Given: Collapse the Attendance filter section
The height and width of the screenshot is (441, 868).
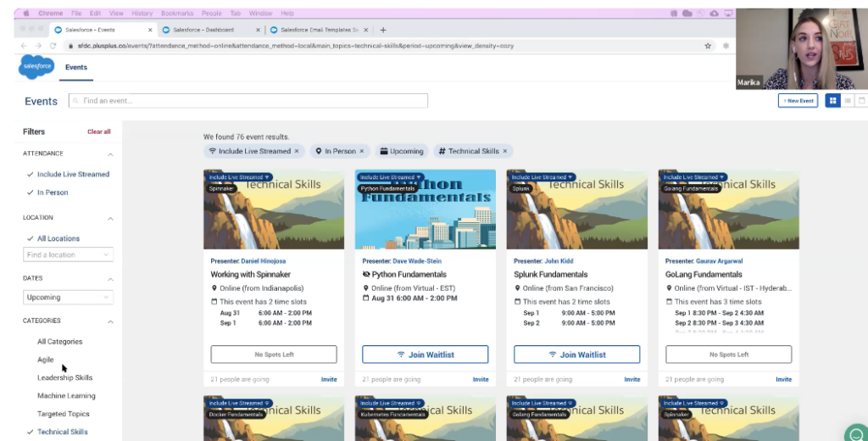Looking at the screenshot, I should click(110, 154).
